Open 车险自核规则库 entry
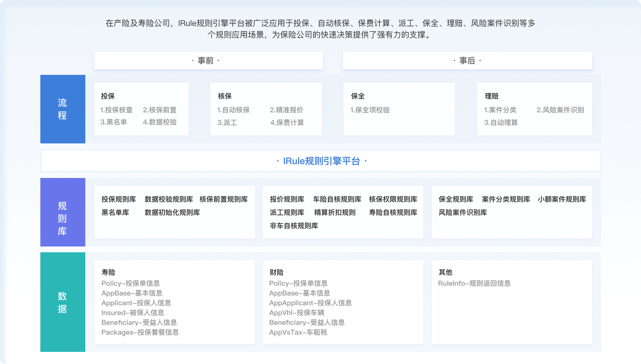The height and width of the screenshot is (364, 641). click(337, 199)
